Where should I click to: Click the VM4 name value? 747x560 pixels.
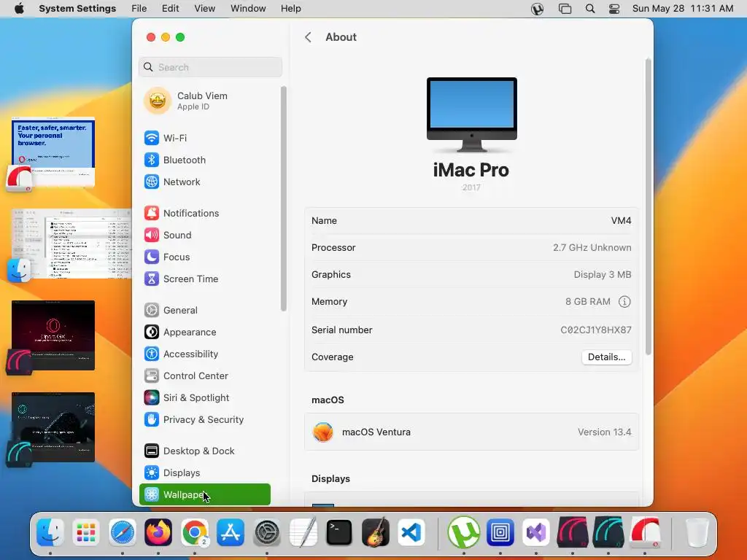(x=621, y=220)
